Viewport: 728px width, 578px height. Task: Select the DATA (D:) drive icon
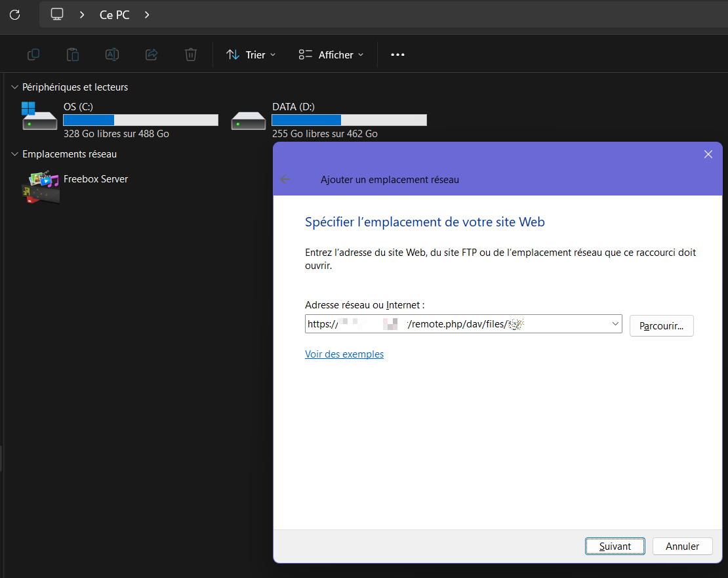[x=249, y=120]
